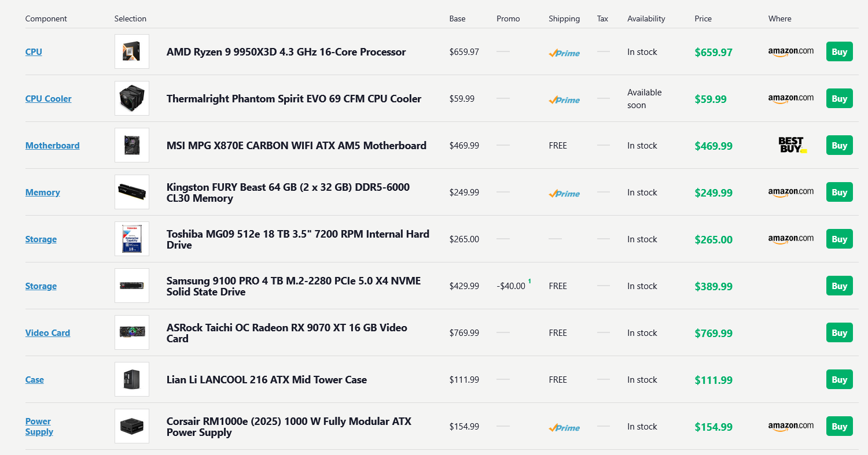
Task: Click the Prime shipping icon for the Ryzen CPU
Action: (564, 53)
